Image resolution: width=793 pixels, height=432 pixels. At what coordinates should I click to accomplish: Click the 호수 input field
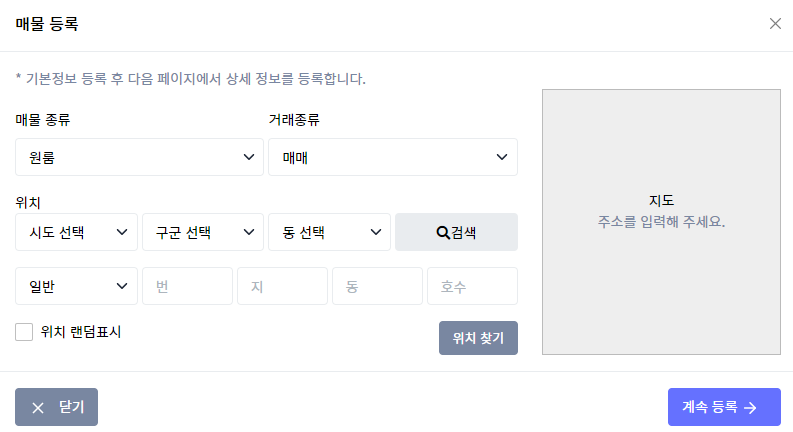[472, 286]
